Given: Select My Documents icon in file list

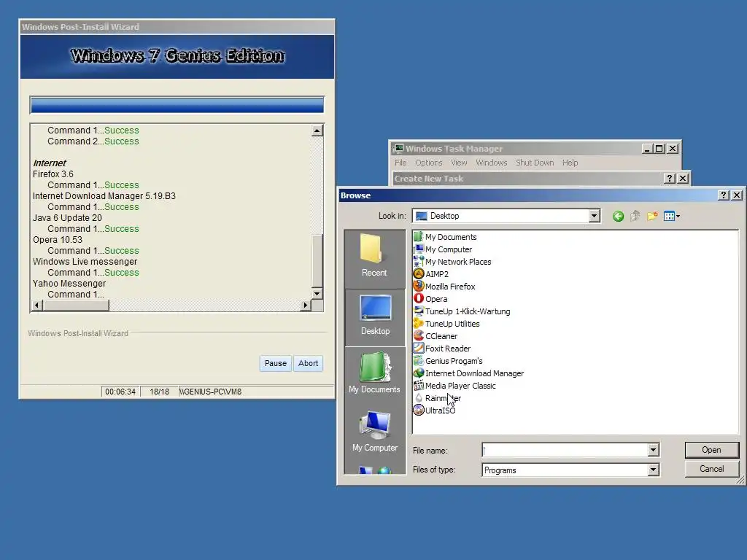Looking at the screenshot, I should tap(418, 237).
